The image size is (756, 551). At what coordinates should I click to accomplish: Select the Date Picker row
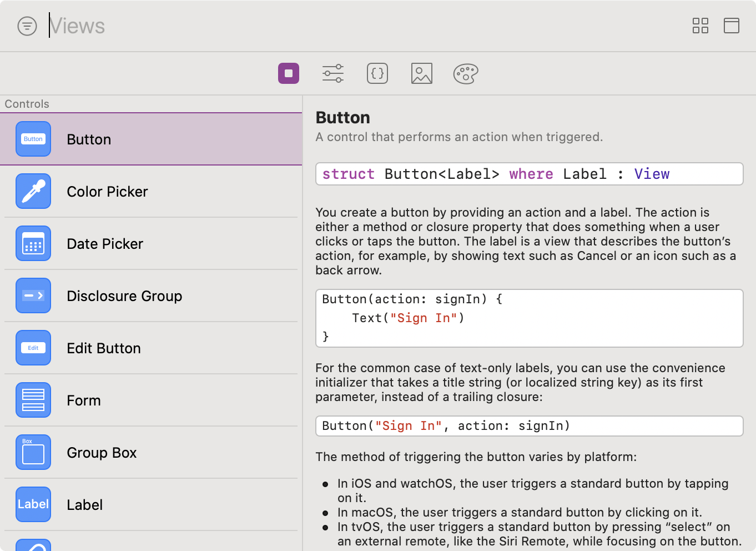pos(151,244)
